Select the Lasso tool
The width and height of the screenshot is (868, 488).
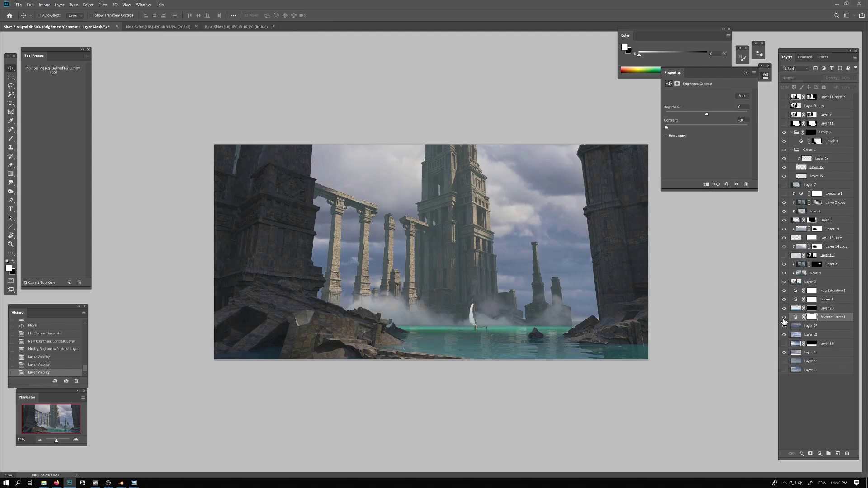click(x=11, y=86)
